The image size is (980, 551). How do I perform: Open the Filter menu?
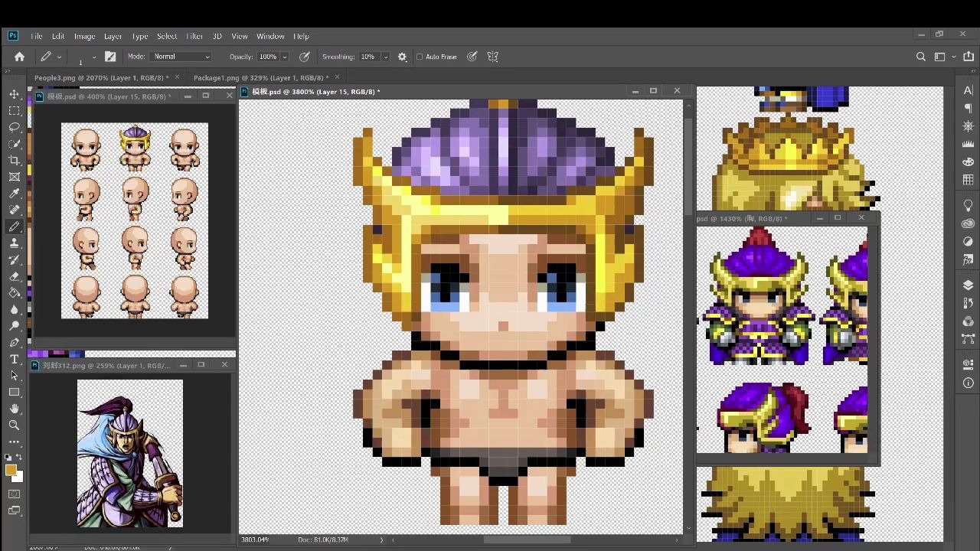tap(194, 36)
